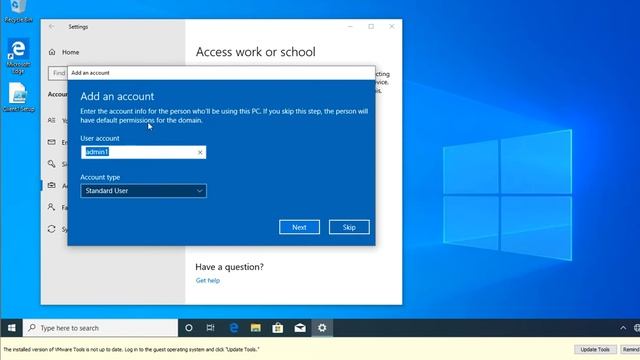Open Cortana circle icon on taskbar
The width and height of the screenshot is (640, 360).
[189, 328]
